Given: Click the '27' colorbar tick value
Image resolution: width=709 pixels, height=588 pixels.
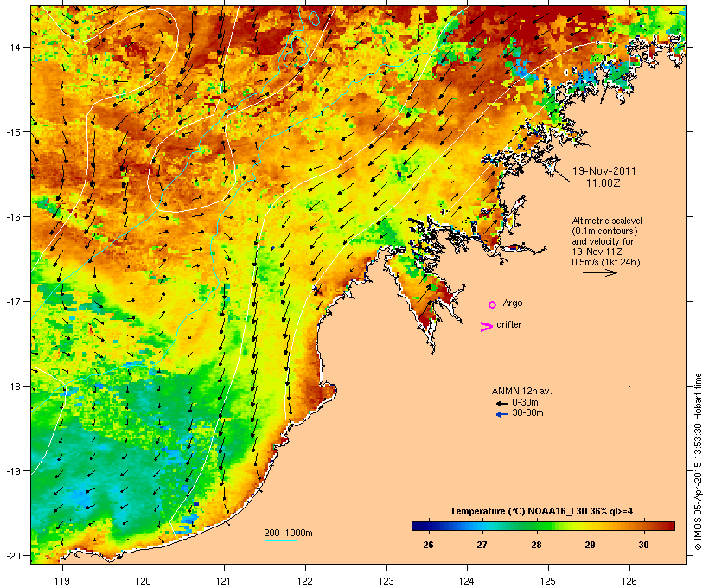Looking at the screenshot, I should tap(482, 545).
